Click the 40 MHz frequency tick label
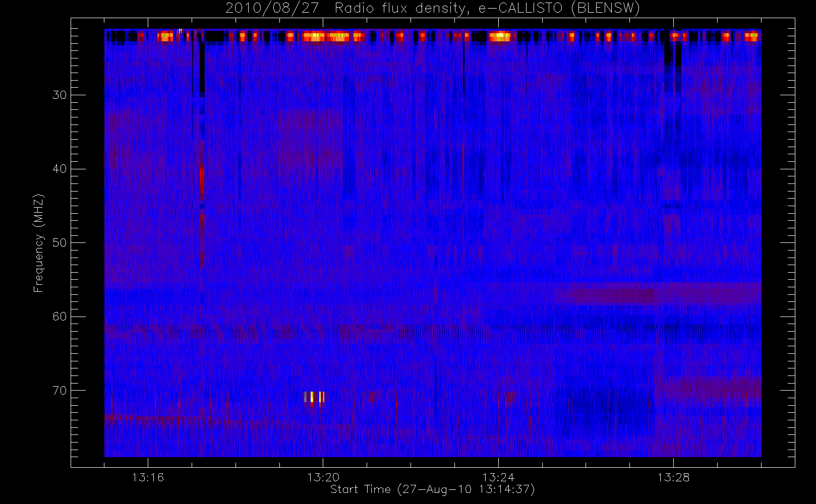The width and height of the screenshot is (816, 504). click(60, 169)
